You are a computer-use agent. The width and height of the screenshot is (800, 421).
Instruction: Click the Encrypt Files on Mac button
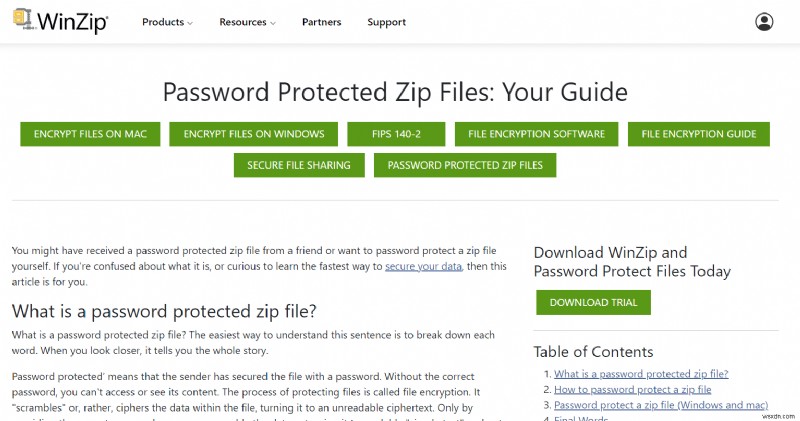90,134
